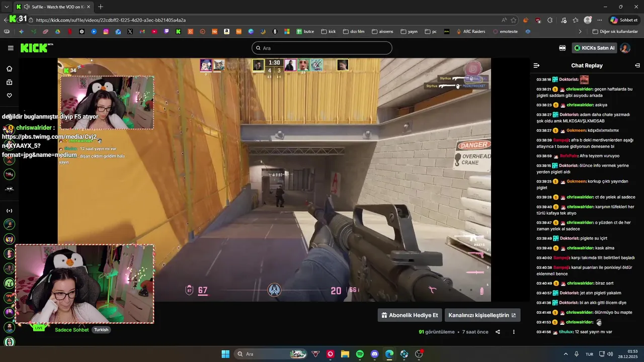
Task: Click the KICKs Satın Al button
Action: pyautogui.click(x=594, y=48)
